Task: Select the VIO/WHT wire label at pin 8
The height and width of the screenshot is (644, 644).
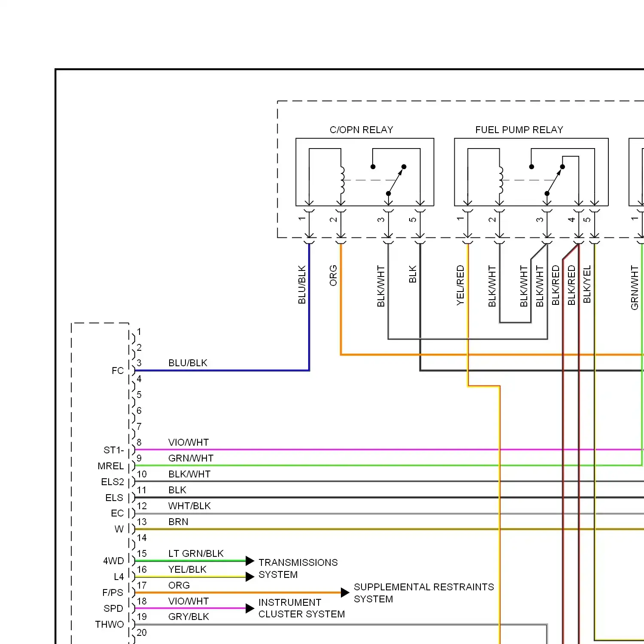Action: click(188, 442)
